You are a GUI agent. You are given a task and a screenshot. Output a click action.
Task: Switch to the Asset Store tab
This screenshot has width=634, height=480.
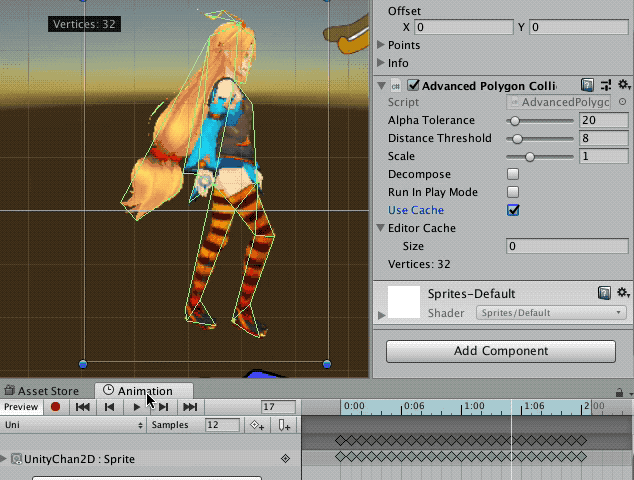pos(42,391)
